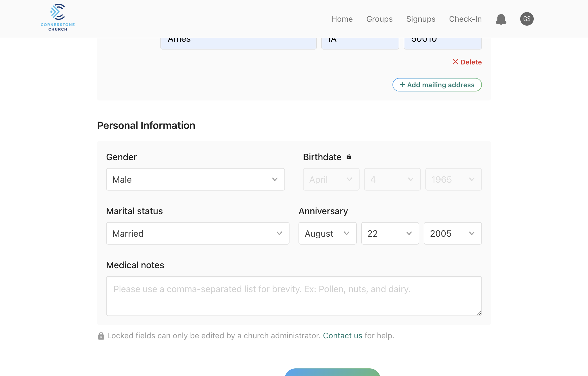Delete the current address
Image resolution: width=588 pixels, height=376 pixels.
tap(467, 62)
